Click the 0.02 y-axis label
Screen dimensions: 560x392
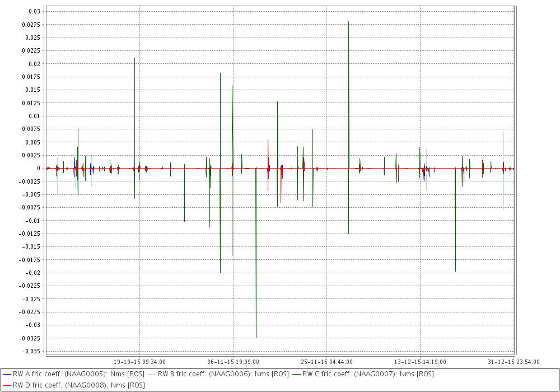pyautogui.click(x=35, y=64)
